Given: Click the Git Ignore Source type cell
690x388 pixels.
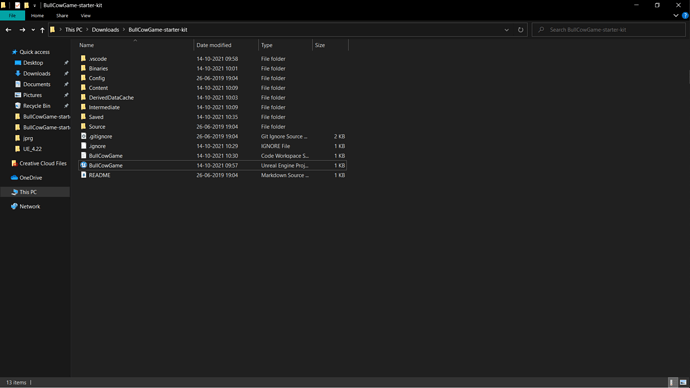Looking at the screenshot, I should coord(284,136).
